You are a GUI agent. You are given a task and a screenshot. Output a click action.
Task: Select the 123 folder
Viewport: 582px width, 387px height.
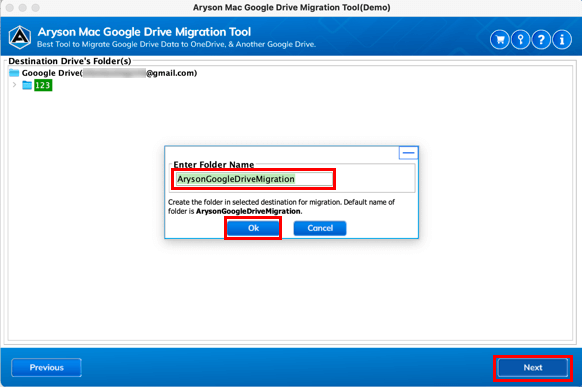point(43,85)
